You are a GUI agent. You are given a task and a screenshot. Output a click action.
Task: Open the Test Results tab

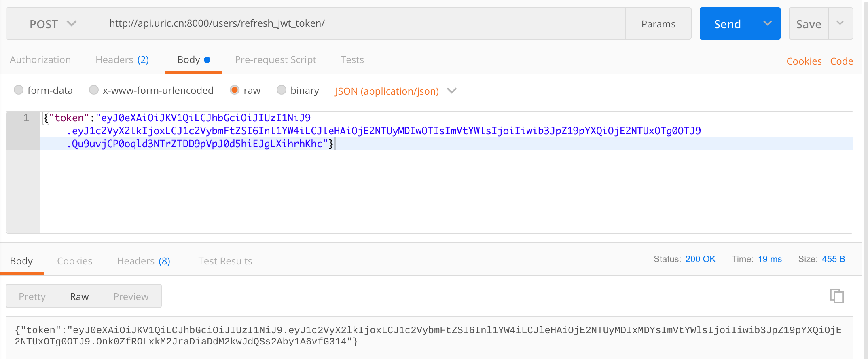[x=225, y=261]
